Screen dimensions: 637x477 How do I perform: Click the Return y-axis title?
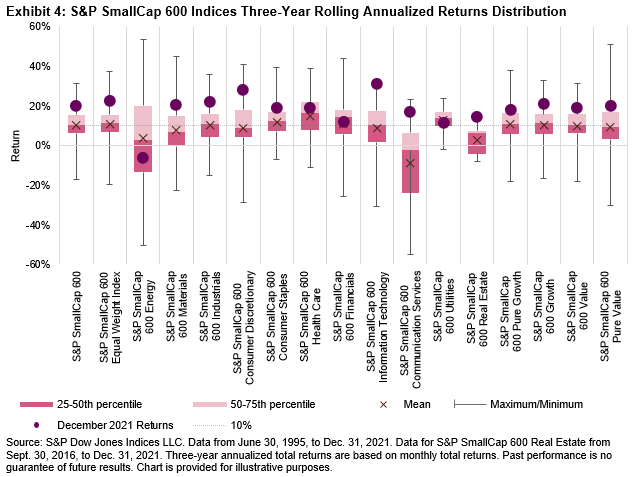pyautogui.click(x=14, y=146)
